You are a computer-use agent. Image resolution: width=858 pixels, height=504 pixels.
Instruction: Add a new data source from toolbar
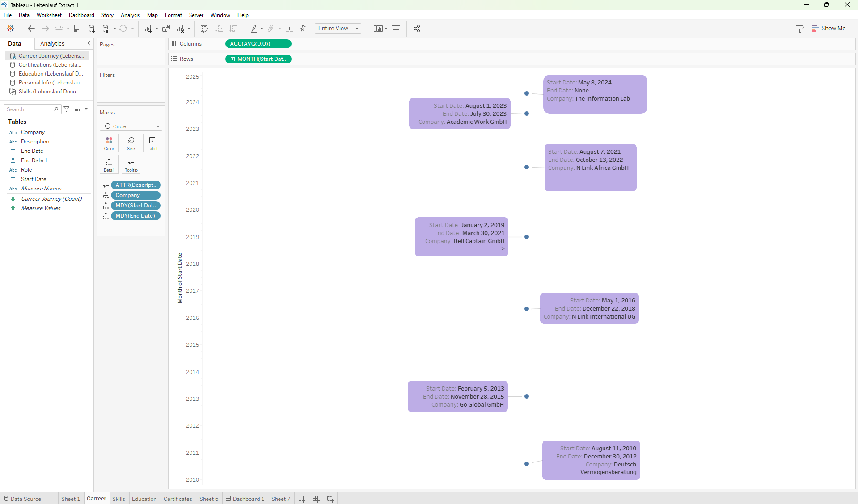point(92,29)
